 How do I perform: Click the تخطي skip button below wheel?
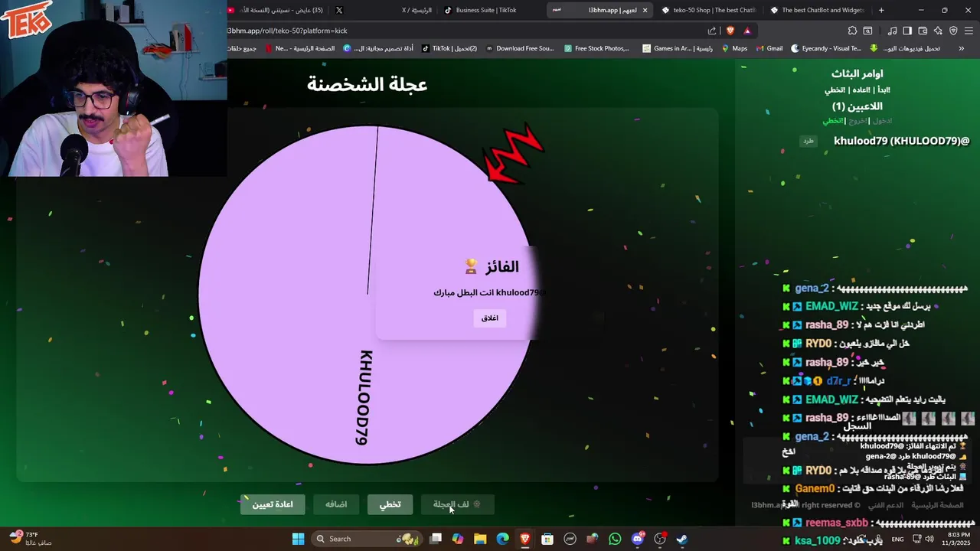coord(390,504)
